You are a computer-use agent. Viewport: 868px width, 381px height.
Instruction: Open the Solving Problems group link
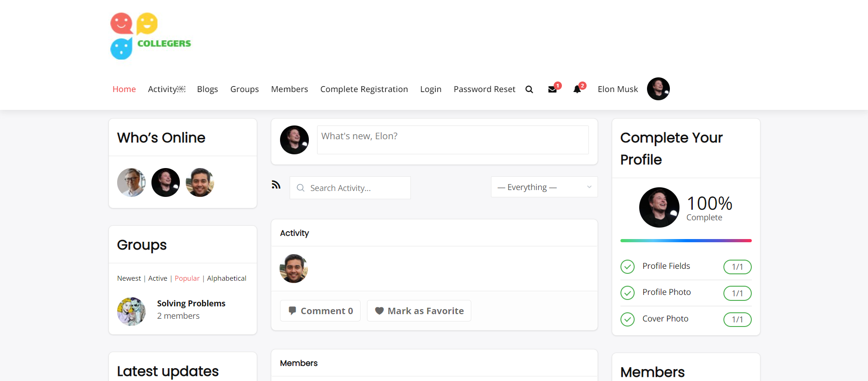(191, 304)
